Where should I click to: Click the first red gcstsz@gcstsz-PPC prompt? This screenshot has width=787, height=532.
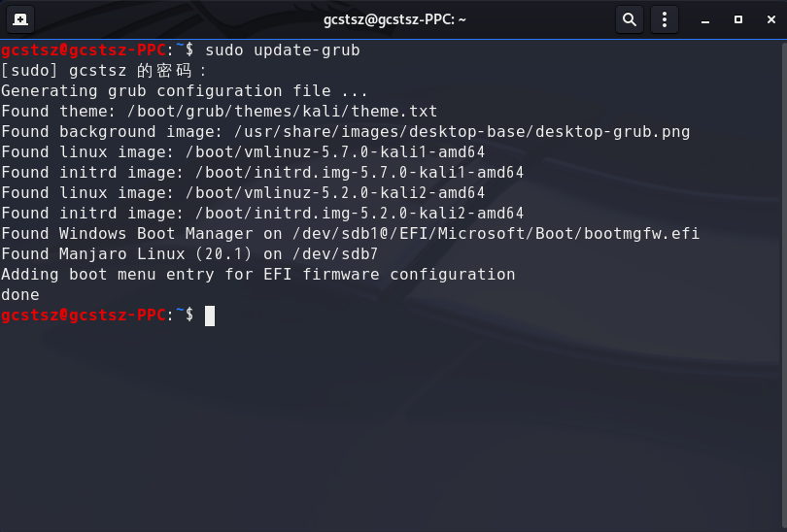click(x=84, y=50)
